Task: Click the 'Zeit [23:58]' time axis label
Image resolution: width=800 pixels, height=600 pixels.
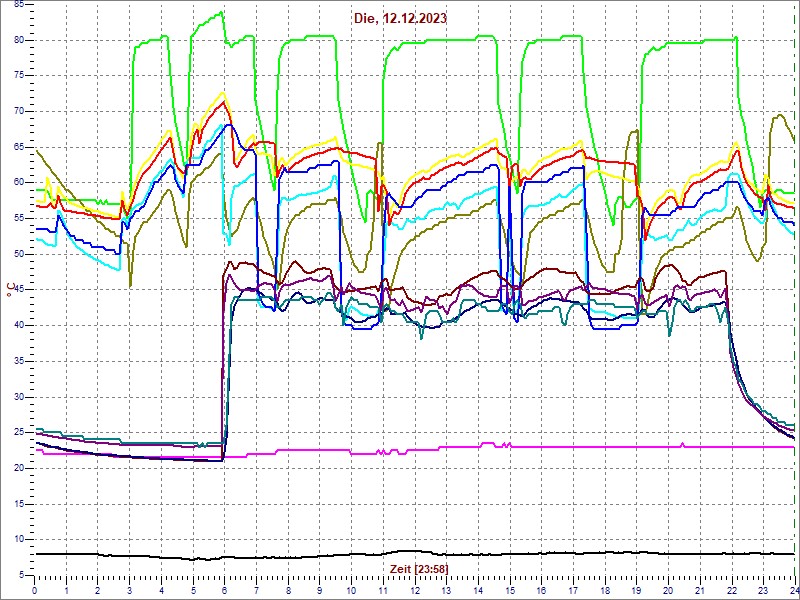Action: pos(419,568)
